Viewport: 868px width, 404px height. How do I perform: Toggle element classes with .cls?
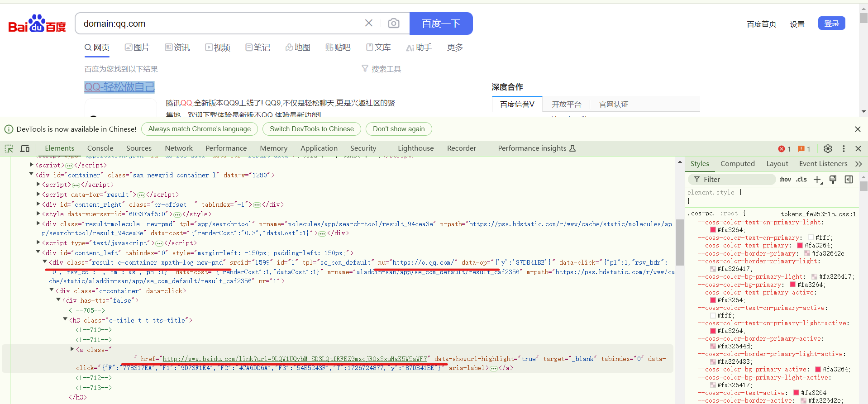(801, 180)
